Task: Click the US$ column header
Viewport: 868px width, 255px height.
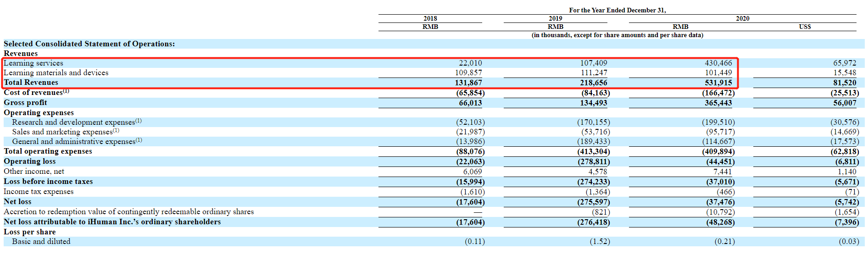Action: [805, 27]
